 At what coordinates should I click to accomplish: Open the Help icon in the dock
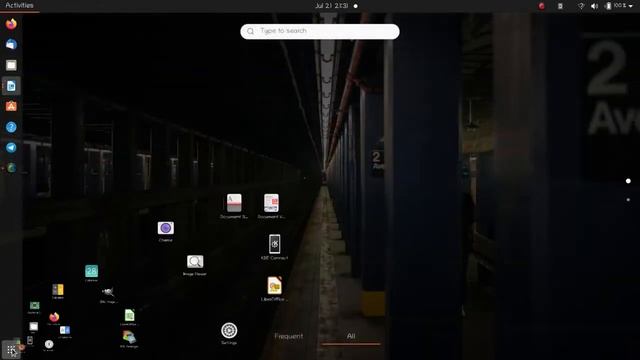[x=11, y=127]
